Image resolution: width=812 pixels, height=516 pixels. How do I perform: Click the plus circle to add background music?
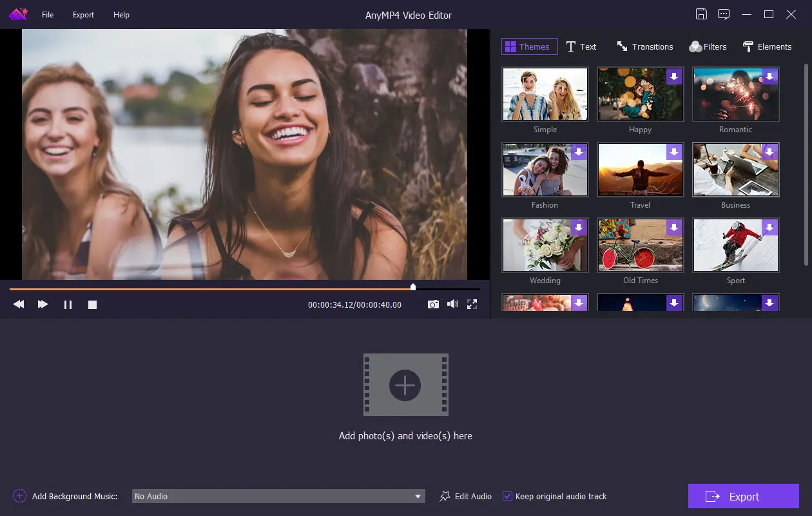coord(19,496)
